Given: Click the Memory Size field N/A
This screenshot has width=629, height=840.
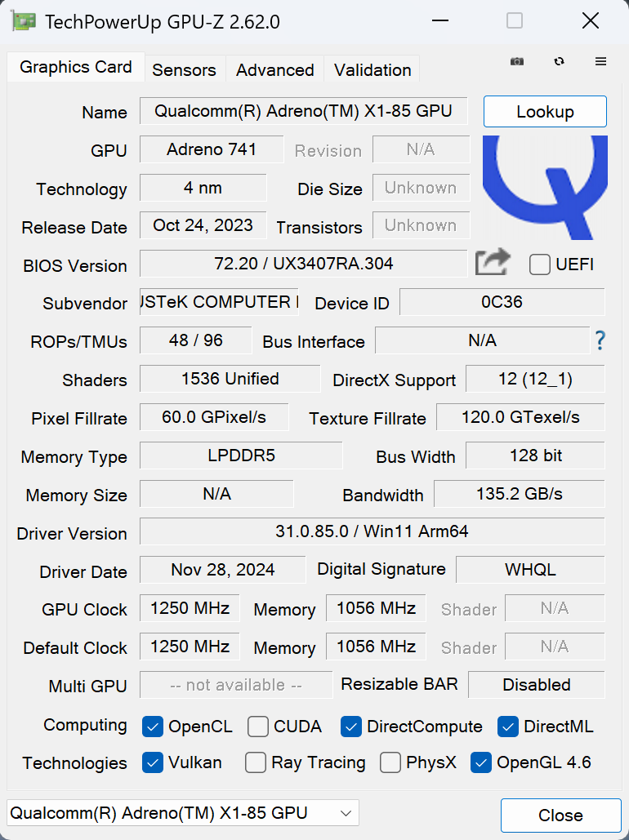Looking at the screenshot, I should pyautogui.click(x=216, y=493).
